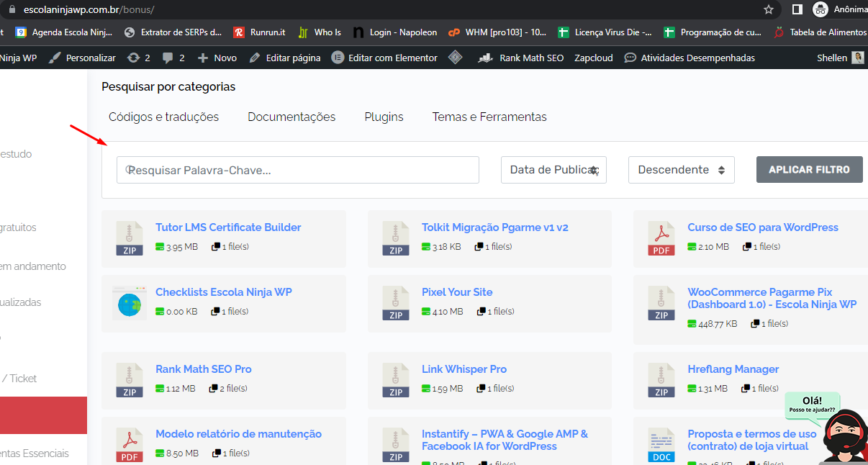Click the PDF icon for Curso de SEO
Screen dimensions: 868x465
pos(661,238)
